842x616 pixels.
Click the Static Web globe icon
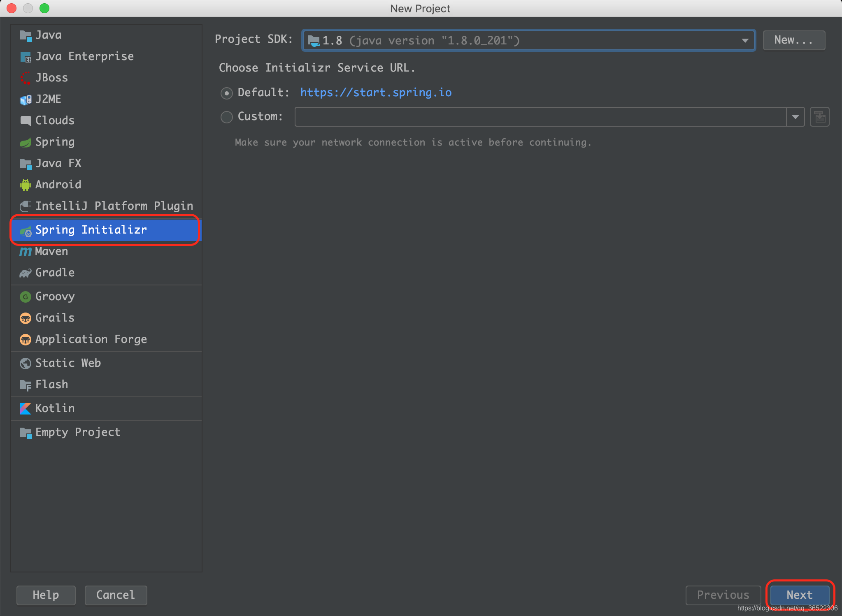coord(26,363)
